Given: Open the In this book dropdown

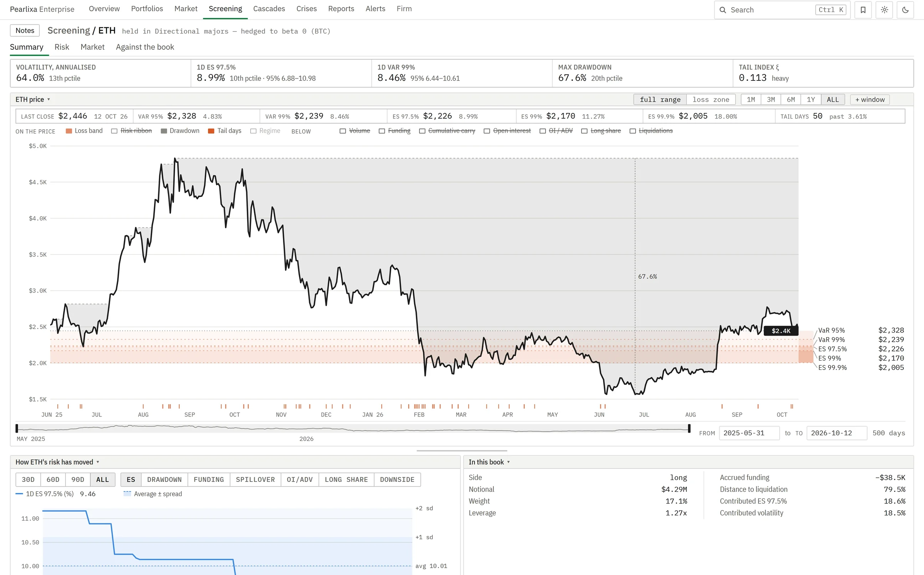Looking at the screenshot, I should 489,462.
